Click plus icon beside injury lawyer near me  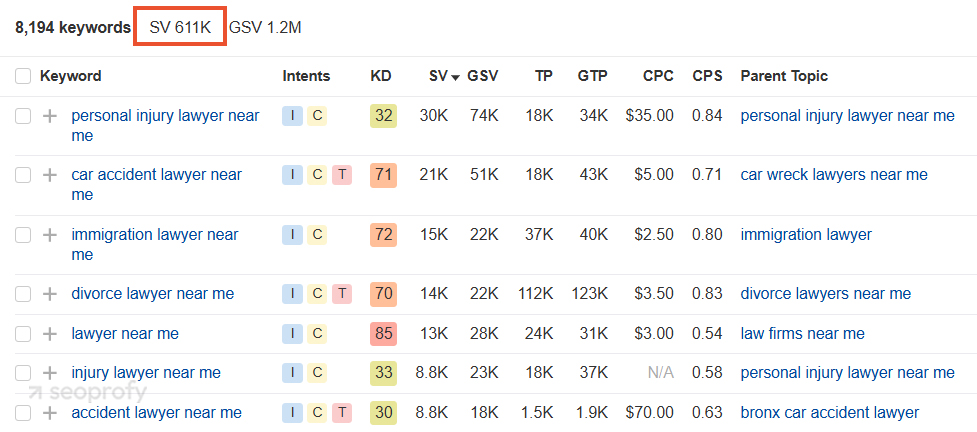(50, 373)
